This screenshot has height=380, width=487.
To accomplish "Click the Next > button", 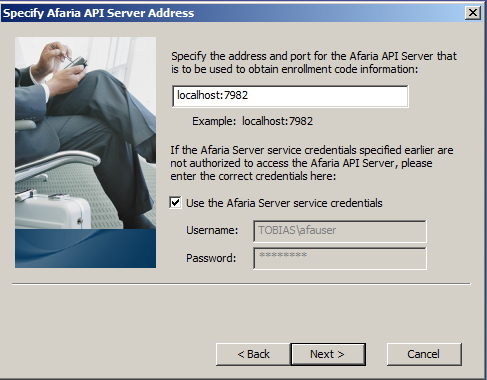I will point(328,354).
